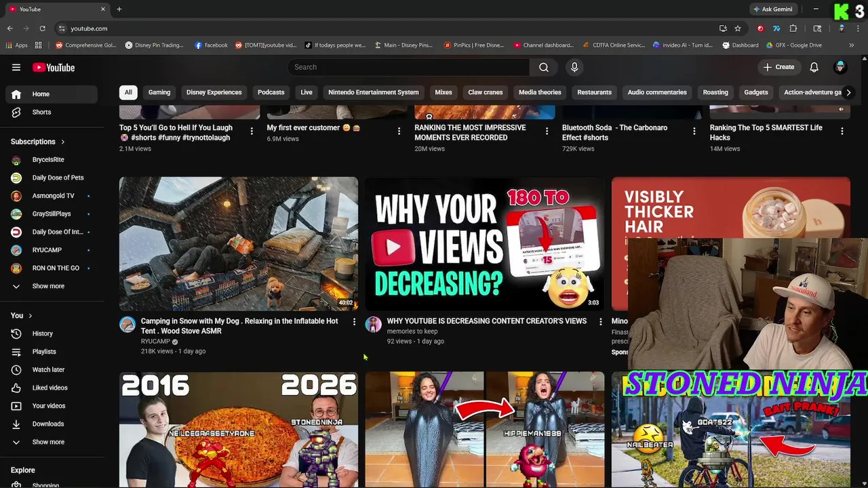868x488 pixels.
Task: Expand the Subscriptions section chevron
Action: 63,142
